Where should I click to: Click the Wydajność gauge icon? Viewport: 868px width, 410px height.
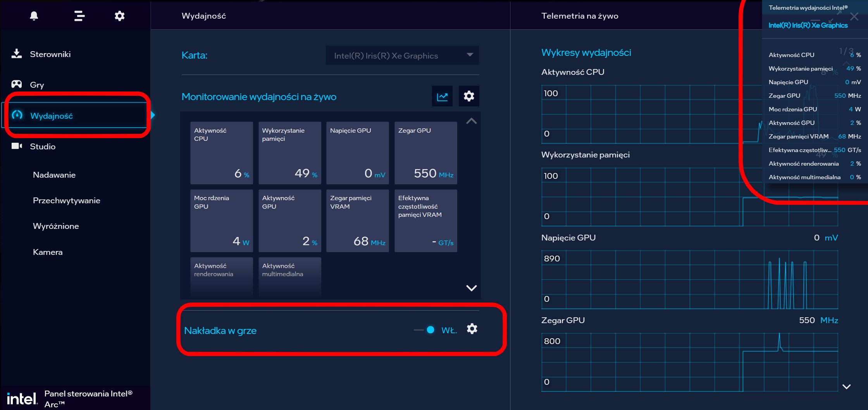pos(17,115)
